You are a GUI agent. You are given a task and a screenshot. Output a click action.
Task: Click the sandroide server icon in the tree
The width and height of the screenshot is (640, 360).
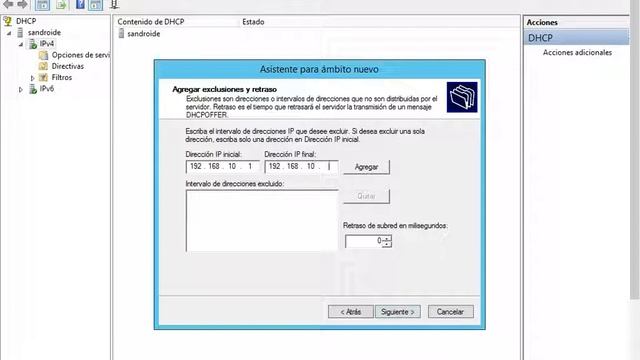point(20,32)
